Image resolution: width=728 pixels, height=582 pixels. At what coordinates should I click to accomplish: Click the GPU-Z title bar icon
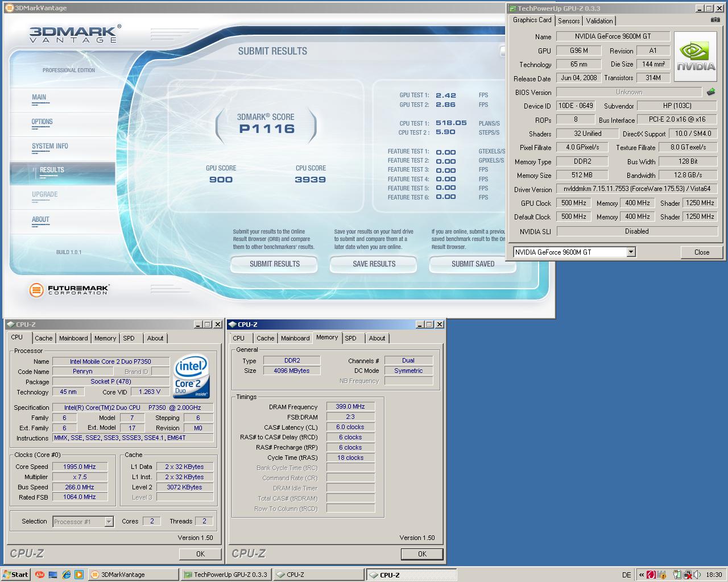[512, 9]
